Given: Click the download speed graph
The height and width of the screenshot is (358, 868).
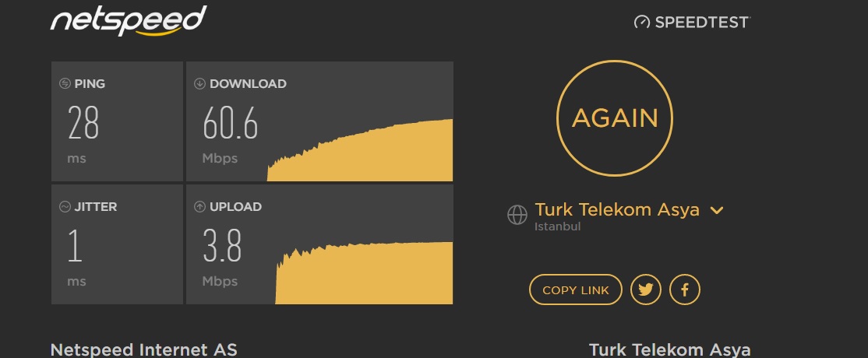Looking at the screenshot, I should click(360, 150).
